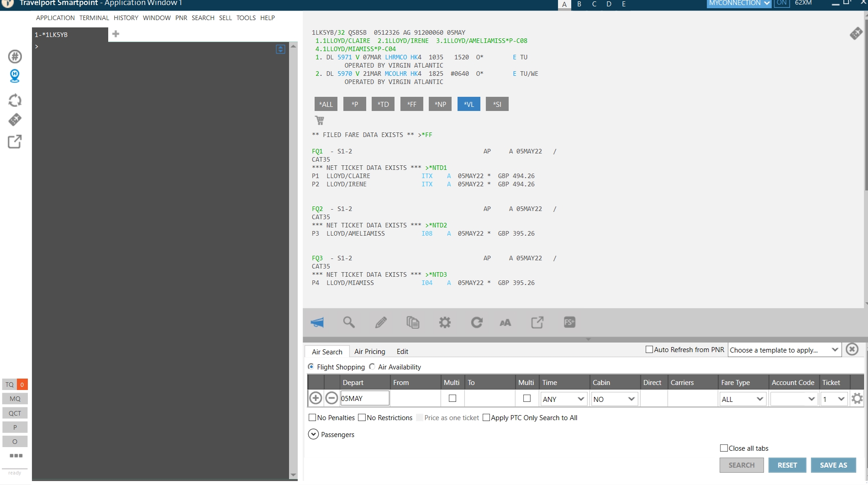
Task: Expand the Passengers section
Action: (x=313, y=434)
